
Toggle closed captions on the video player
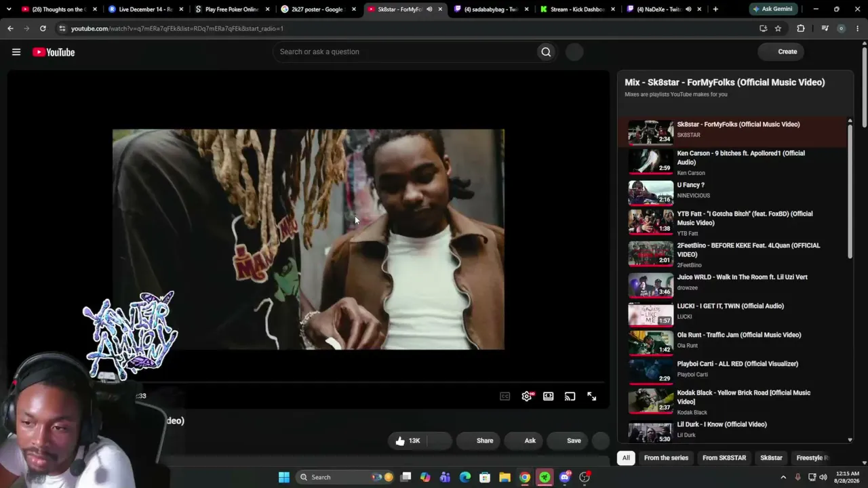[505, 396]
